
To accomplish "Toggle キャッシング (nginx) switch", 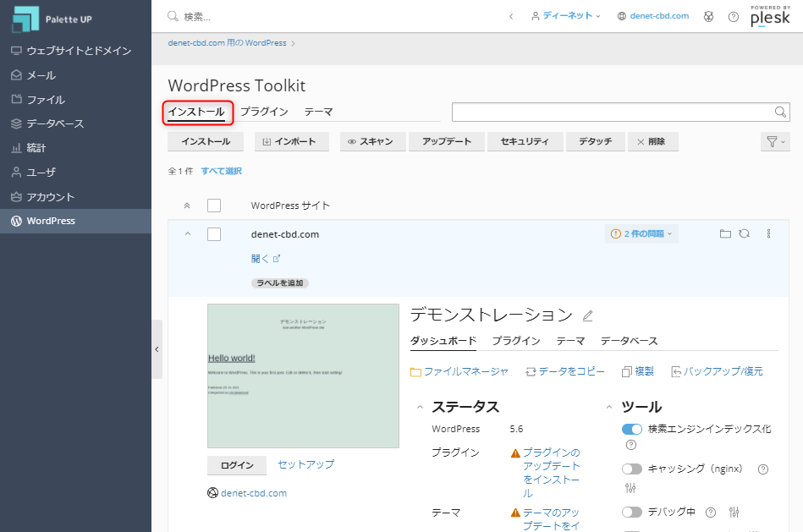I will point(632,469).
